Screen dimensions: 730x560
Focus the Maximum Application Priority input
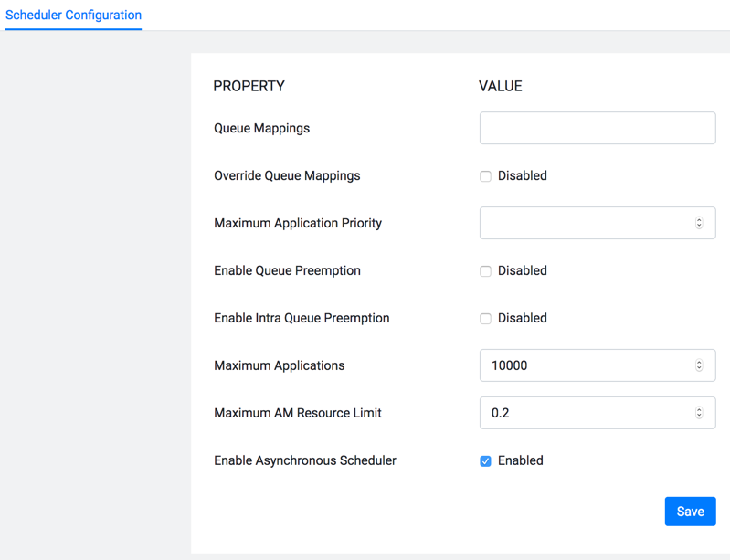coord(585,223)
